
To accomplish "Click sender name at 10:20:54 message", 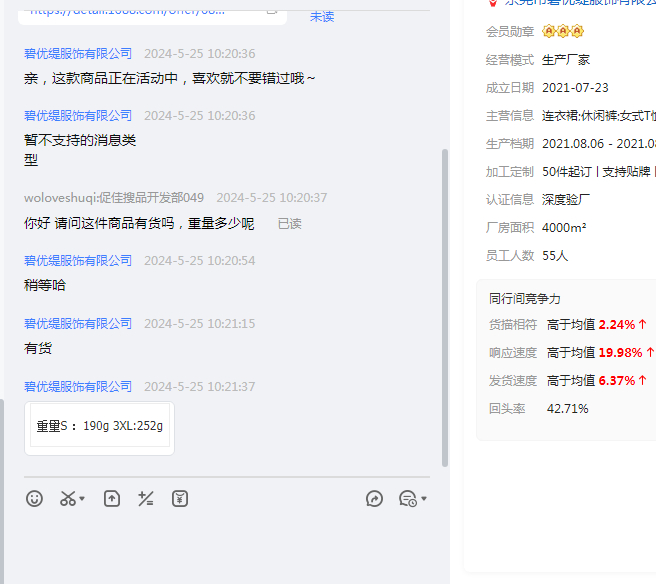I will pos(78,261).
